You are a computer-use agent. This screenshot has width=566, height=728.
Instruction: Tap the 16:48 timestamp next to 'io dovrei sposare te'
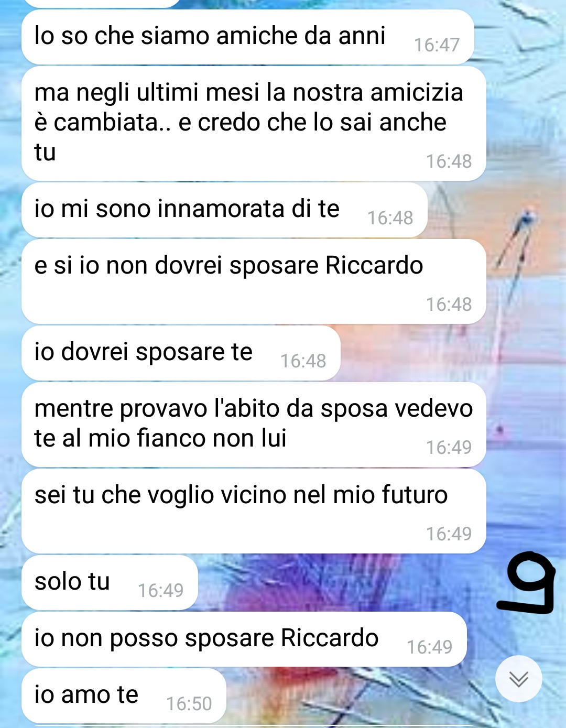[303, 361]
